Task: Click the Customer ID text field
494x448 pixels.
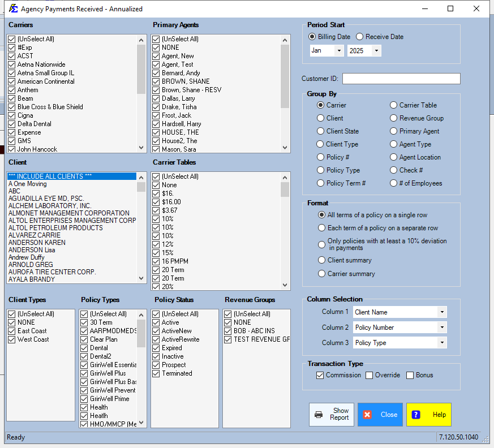Action: (x=401, y=79)
